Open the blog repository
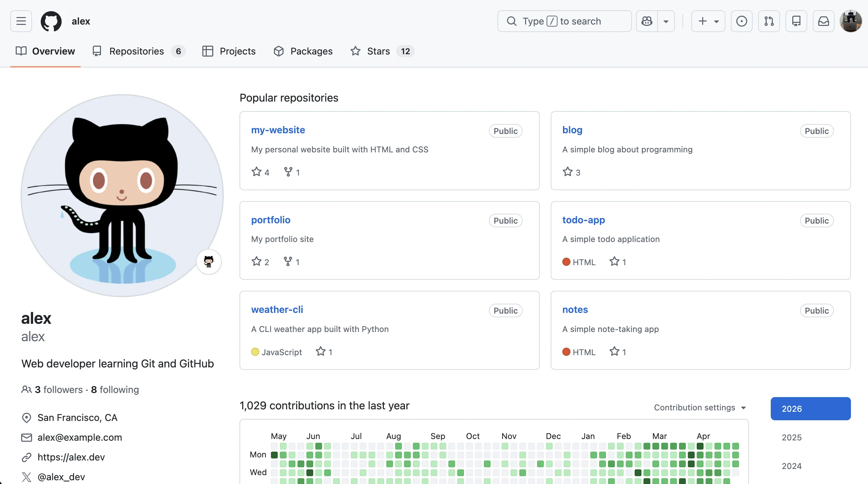 tap(572, 130)
